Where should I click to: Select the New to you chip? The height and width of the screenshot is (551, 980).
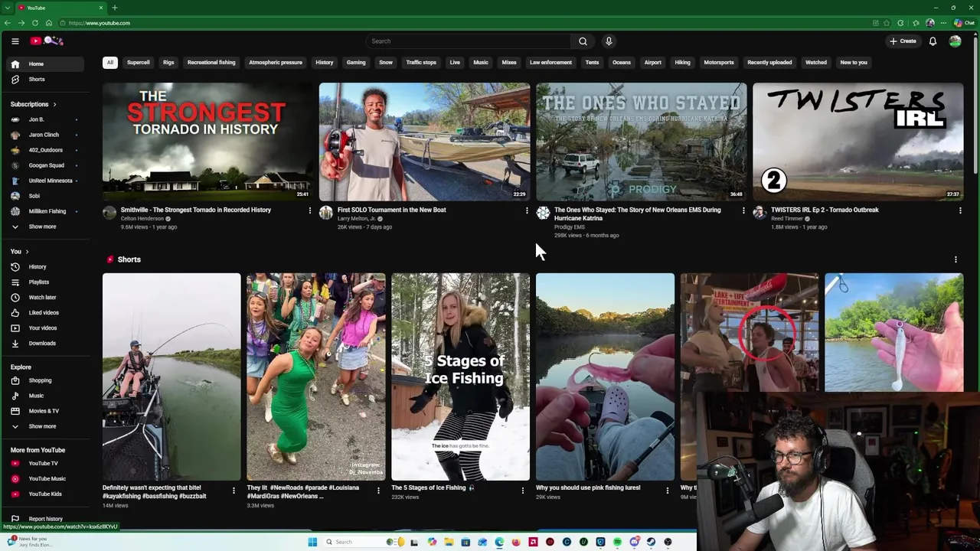coord(854,63)
